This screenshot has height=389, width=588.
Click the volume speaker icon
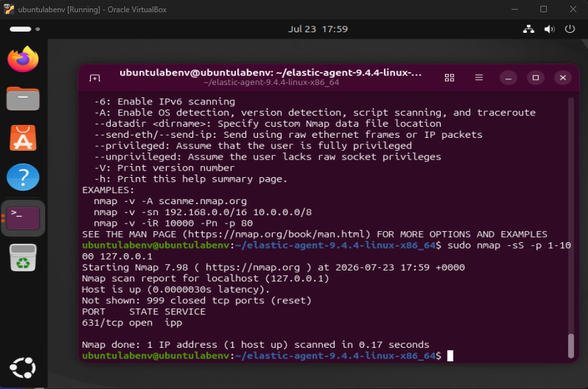click(x=549, y=29)
